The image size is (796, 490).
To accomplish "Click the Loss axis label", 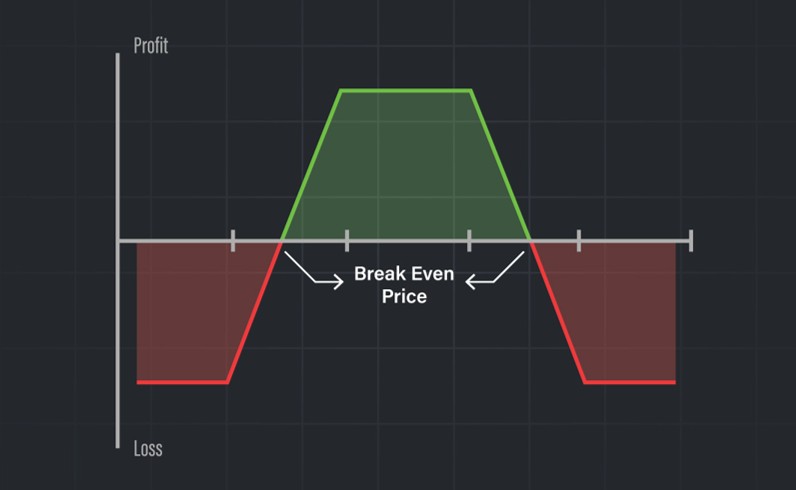I will tap(148, 448).
